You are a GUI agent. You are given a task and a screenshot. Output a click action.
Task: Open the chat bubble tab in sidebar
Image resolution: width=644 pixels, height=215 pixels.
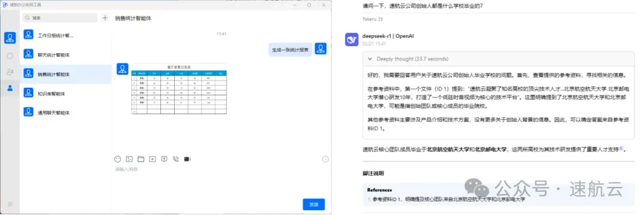click(10, 56)
